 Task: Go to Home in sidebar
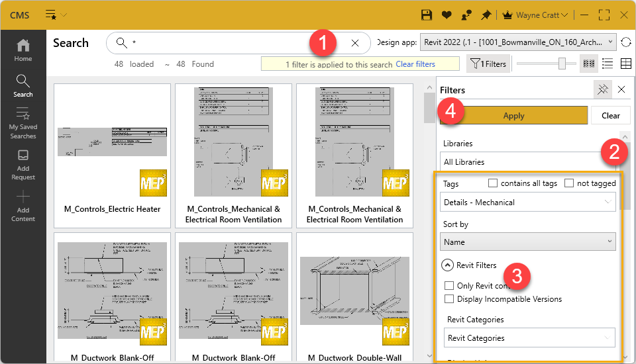pos(23,50)
